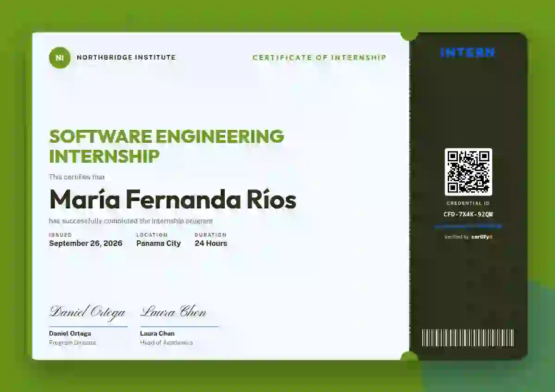Click the printed name Laura Chen
Viewport: 555px width, 392px height.
(157, 333)
